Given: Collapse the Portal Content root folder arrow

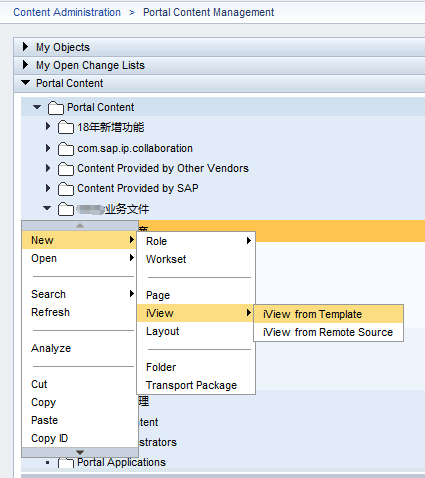Looking at the screenshot, I should click(37, 107).
